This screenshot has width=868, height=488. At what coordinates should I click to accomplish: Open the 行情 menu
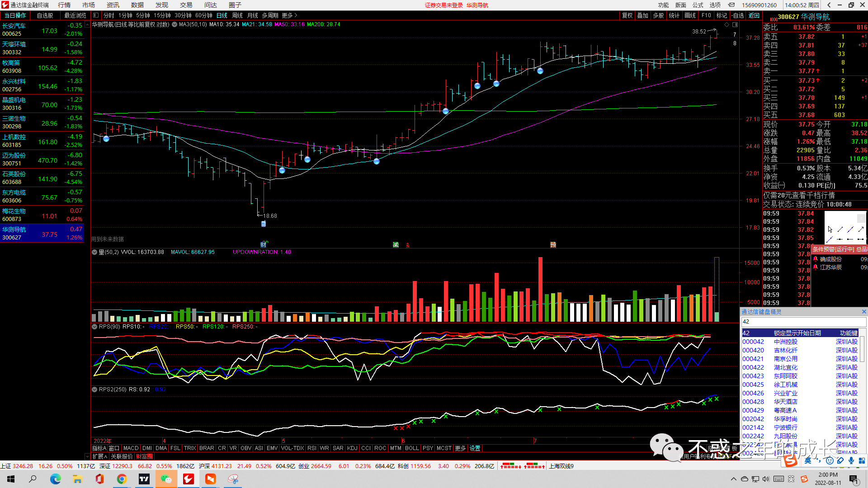[65, 5]
